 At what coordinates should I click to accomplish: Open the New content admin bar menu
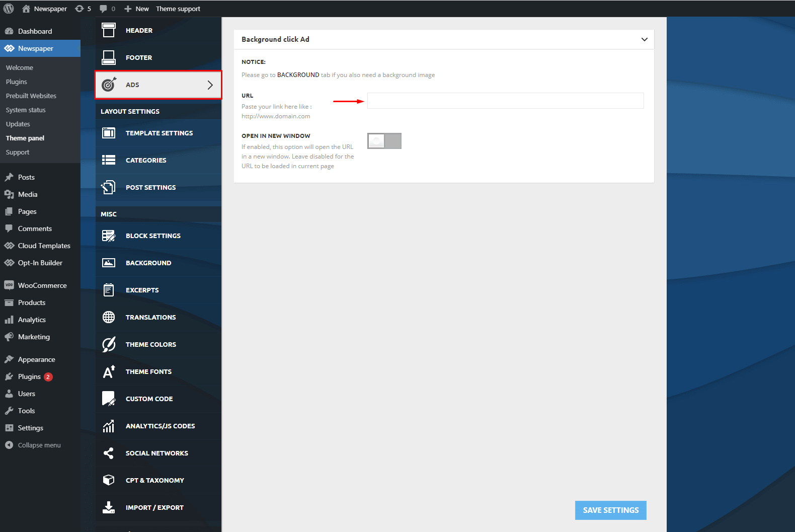pos(136,9)
